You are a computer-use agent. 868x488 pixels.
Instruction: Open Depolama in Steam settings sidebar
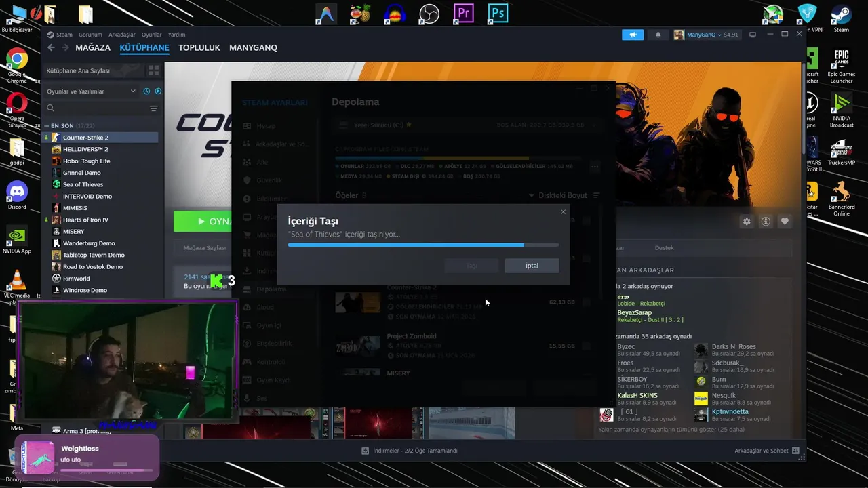click(x=271, y=289)
